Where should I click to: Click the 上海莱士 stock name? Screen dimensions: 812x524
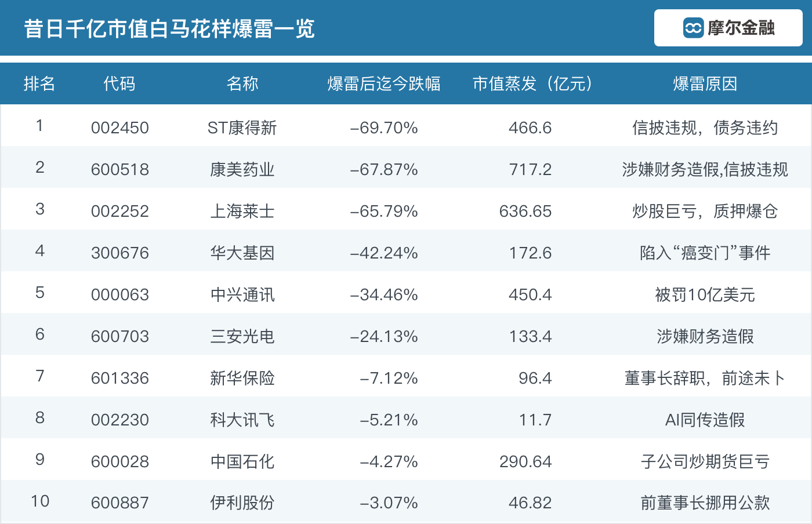[242, 211]
